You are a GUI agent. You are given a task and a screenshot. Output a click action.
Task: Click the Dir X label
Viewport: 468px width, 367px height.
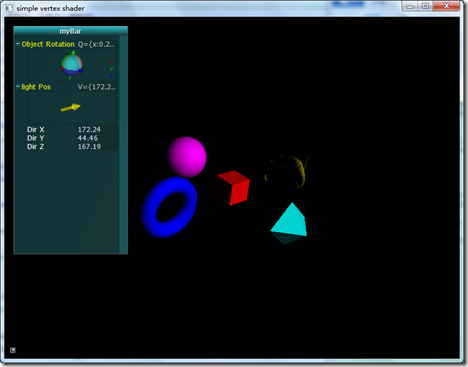click(36, 129)
